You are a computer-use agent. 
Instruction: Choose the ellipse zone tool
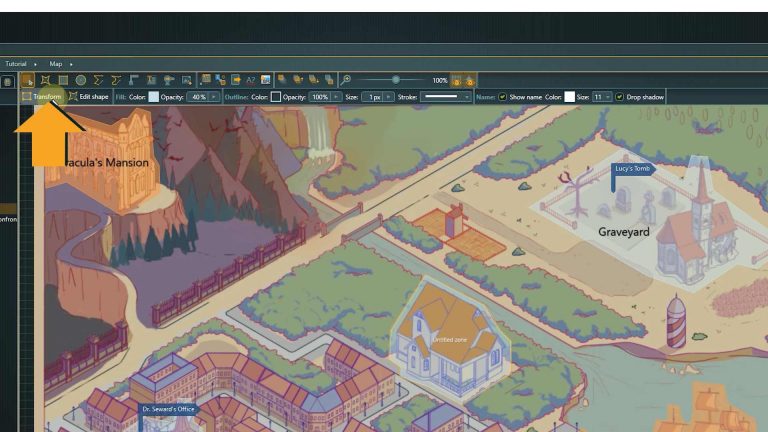click(x=81, y=80)
